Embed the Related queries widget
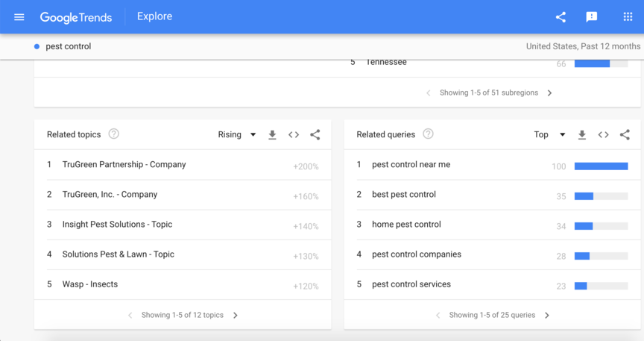The width and height of the screenshot is (644, 341). 603,134
